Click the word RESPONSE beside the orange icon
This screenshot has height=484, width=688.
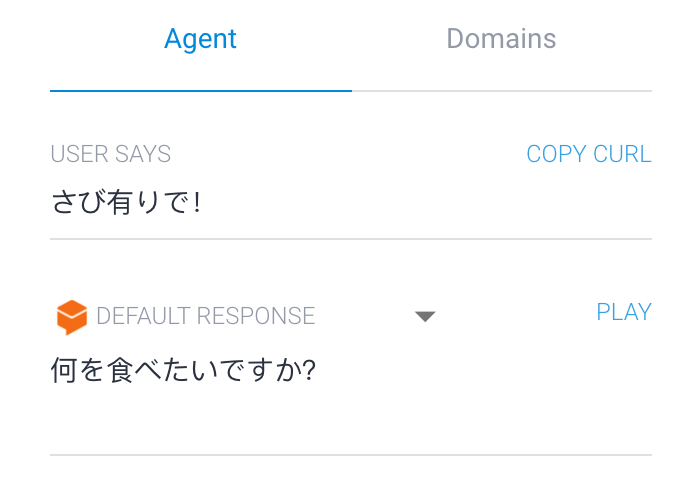point(255,316)
